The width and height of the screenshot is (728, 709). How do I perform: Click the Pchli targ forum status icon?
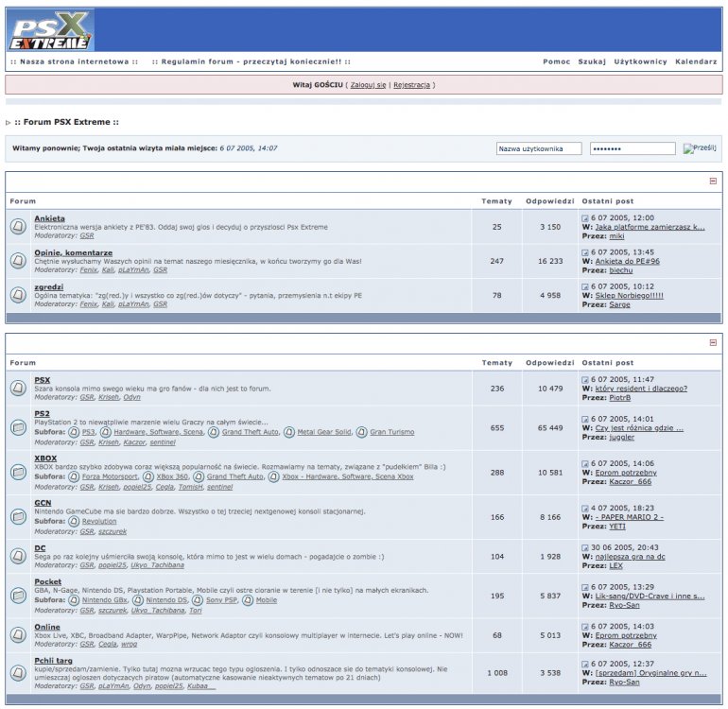[19, 672]
